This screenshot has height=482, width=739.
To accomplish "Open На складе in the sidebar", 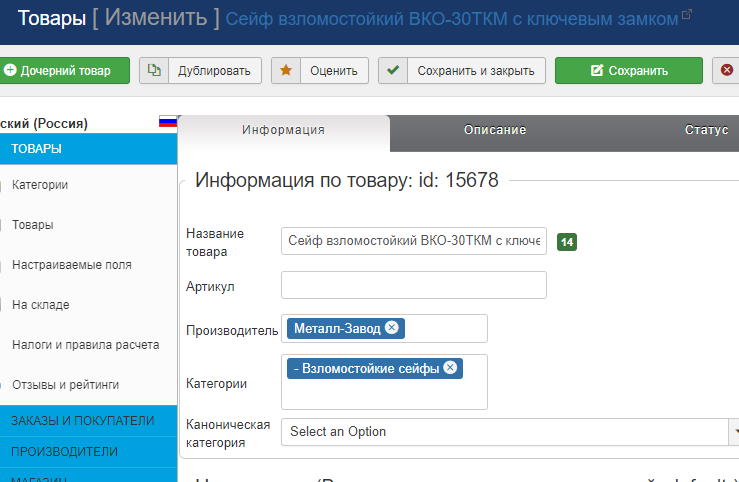I will click(x=41, y=305).
